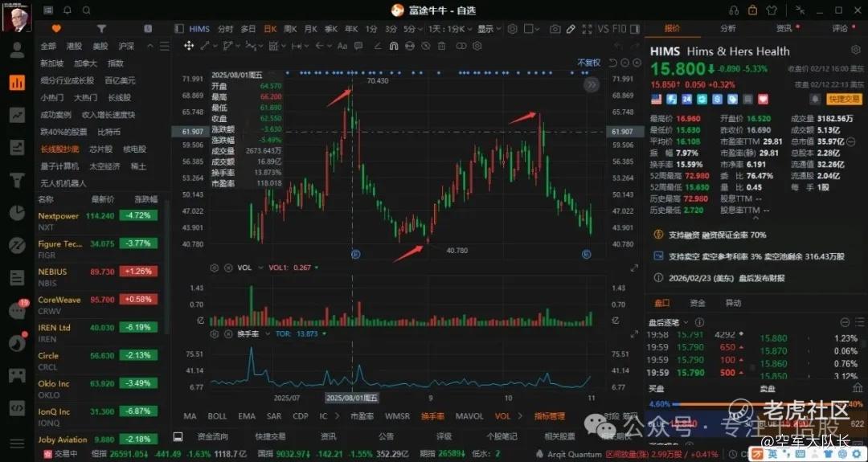This screenshot has height=462, width=868.
Task: Open the VS compare button
Action: click(x=603, y=29)
